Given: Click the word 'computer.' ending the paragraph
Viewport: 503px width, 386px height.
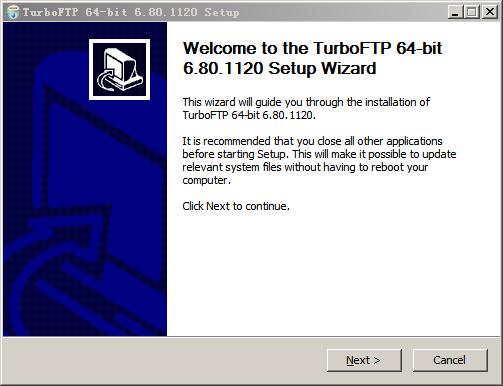Looking at the screenshot, I should tap(206, 180).
